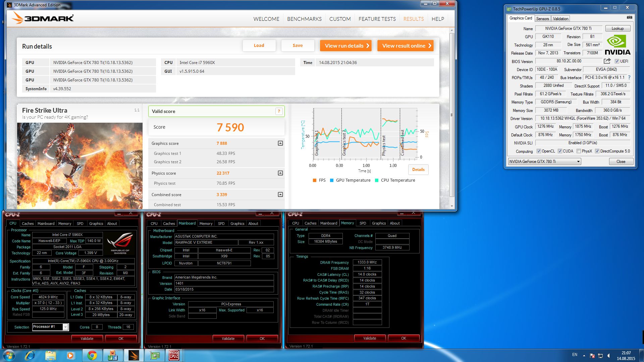Viewport: 644px width, 362px height.
Task: Open the FEATURE TESTS tab in 3DMark
Action: tap(377, 19)
